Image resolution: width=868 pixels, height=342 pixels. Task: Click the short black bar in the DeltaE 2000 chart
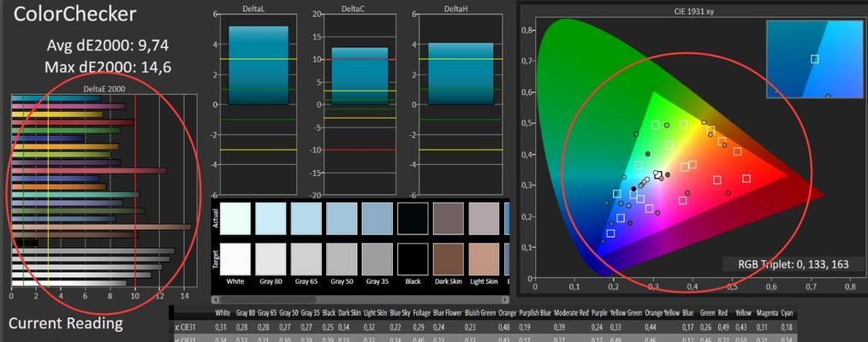(25, 243)
